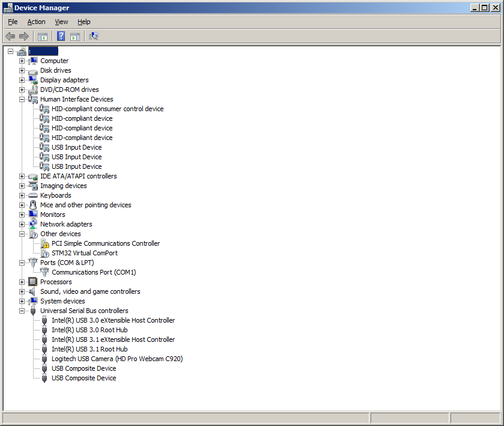Click the Scan for hardware changes icon
The width and height of the screenshot is (504, 426).
(94, 36)
